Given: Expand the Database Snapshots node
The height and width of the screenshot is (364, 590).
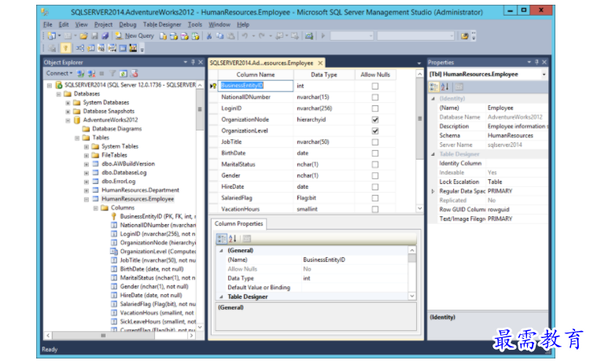Looking at the screenshot, I should click(68, 112).
